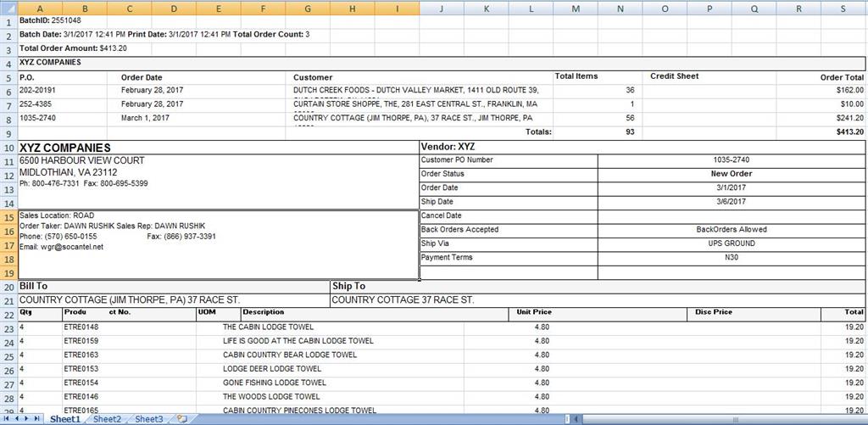This screenshot has width=868, height=425.
Task: Select the $162.00 order total
Action: click(850, 90)
